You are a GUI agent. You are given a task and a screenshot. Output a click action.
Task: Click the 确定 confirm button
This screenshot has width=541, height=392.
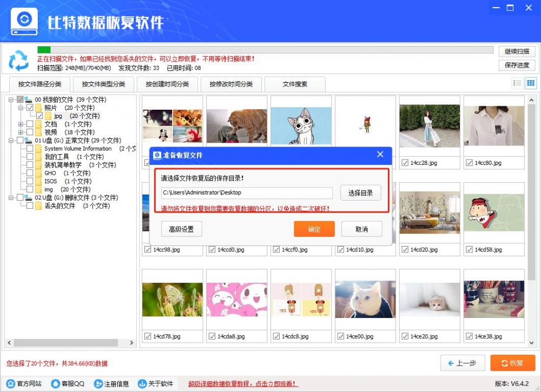coord(314,229)
